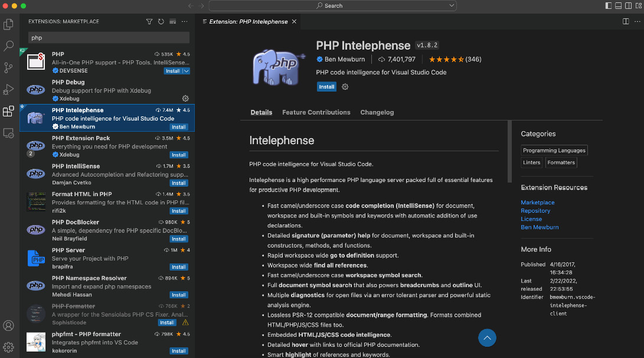Click the extensions search field containing php

click(109, 37)
